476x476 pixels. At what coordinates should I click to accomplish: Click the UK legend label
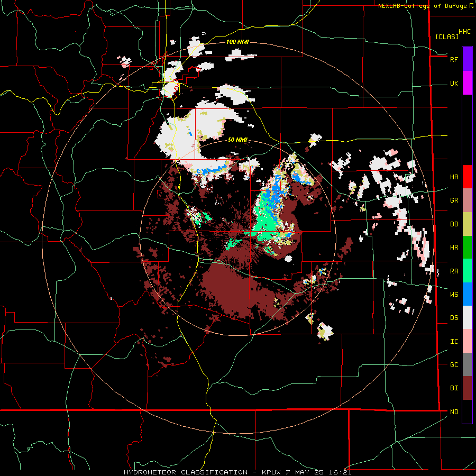tap(454, 84)
